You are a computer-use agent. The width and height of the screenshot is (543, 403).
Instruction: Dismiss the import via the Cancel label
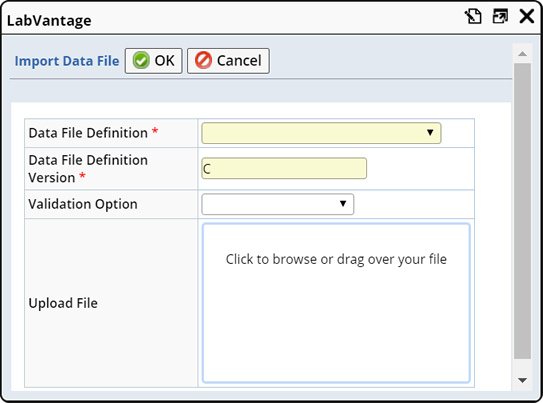click(x=239, y=61)
